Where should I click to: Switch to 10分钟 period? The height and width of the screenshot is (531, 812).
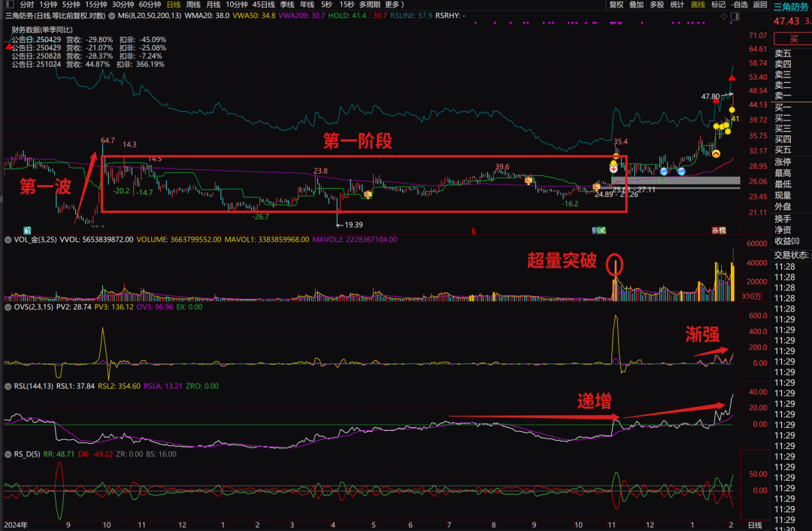click(x=237, y=5)
